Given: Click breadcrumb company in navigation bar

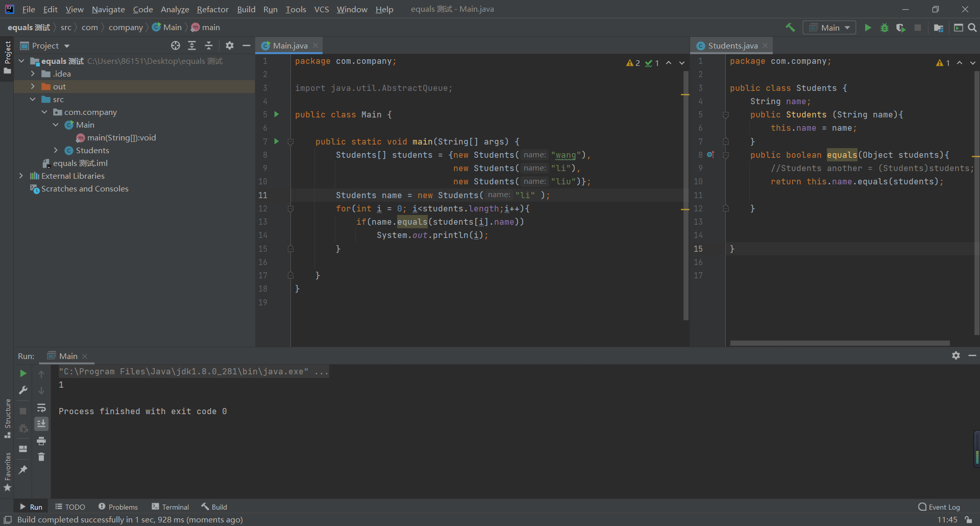Looking at the screenshot, I should [x=126, y=28].
